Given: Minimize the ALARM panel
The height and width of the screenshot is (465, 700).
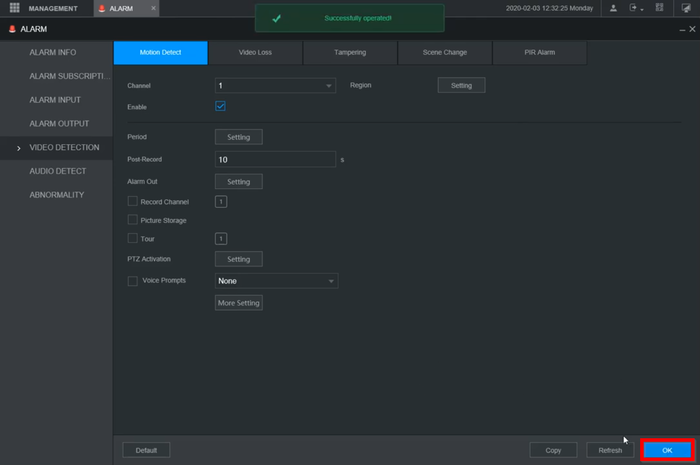Looking at the screenshot, I should pos(682,29).
